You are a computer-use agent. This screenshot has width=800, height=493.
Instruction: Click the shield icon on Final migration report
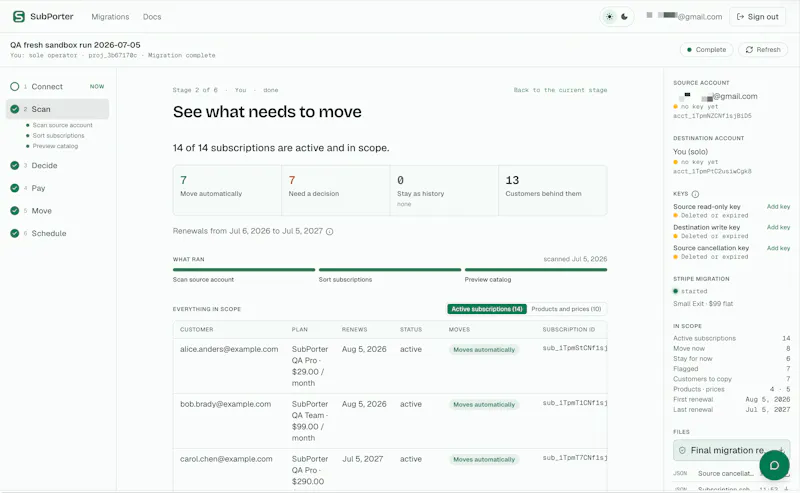tap(682, 450)
